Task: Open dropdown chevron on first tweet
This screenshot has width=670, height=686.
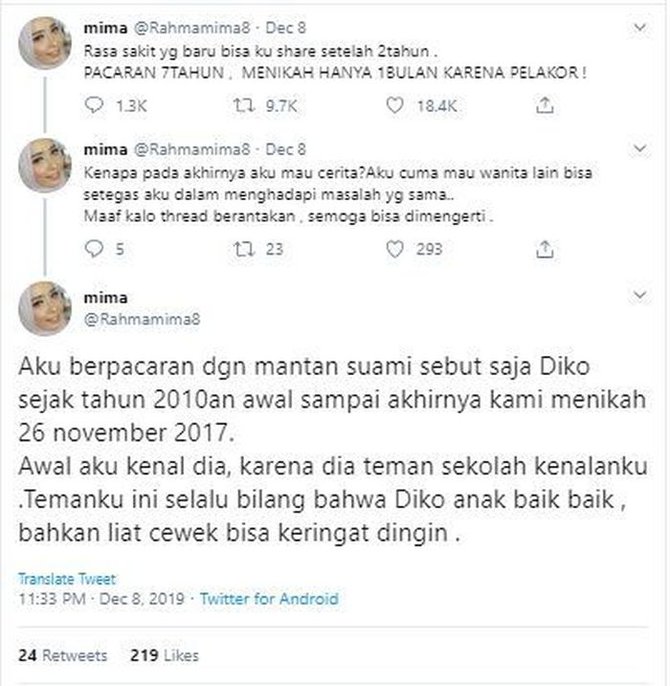Action: click(640, 28)
